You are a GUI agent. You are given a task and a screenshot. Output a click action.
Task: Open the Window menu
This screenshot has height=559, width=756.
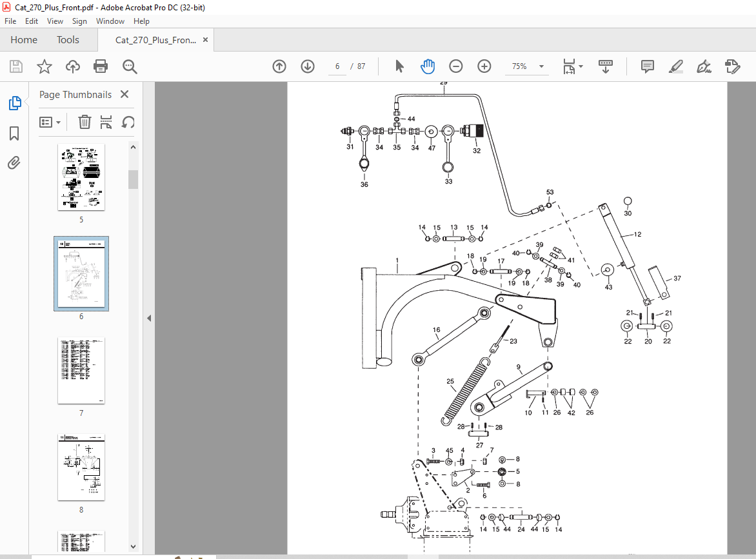(110, 21)
